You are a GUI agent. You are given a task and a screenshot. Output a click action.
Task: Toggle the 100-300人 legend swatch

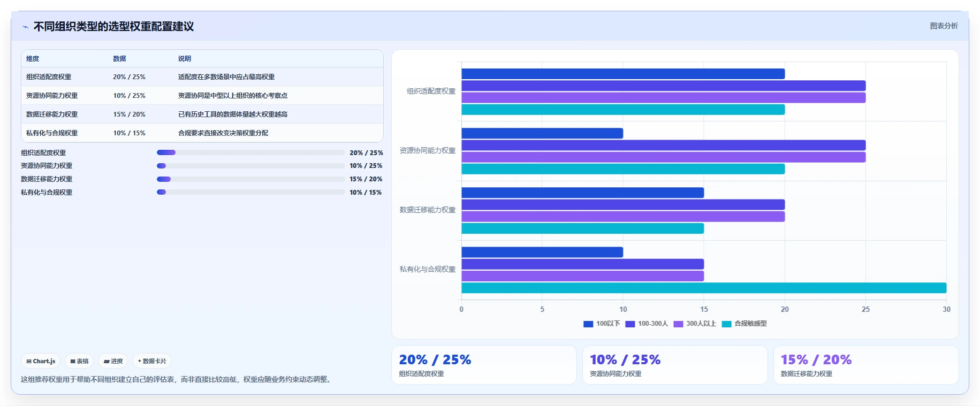tap(630, 324)
